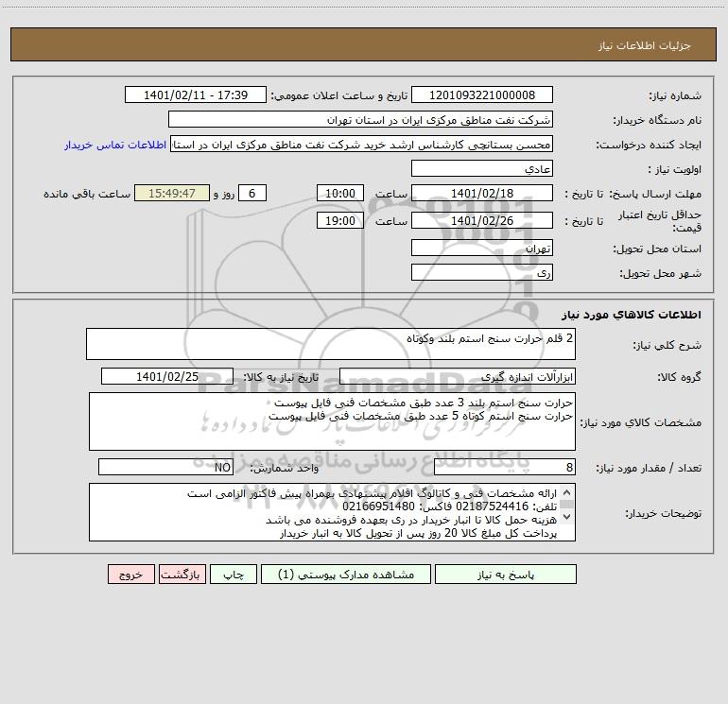Click countdown timer 15:49:47
This screenshot has height=704, width=728.
172,194
